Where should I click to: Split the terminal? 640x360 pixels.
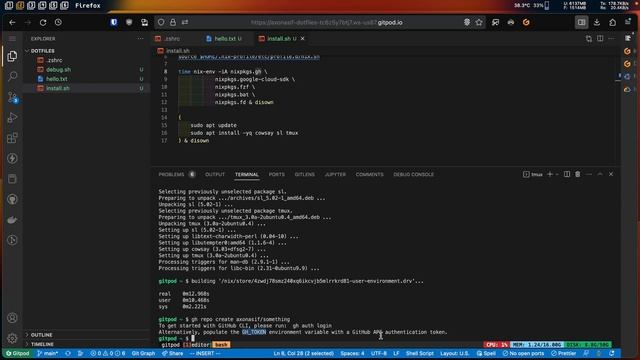point(567,174)
